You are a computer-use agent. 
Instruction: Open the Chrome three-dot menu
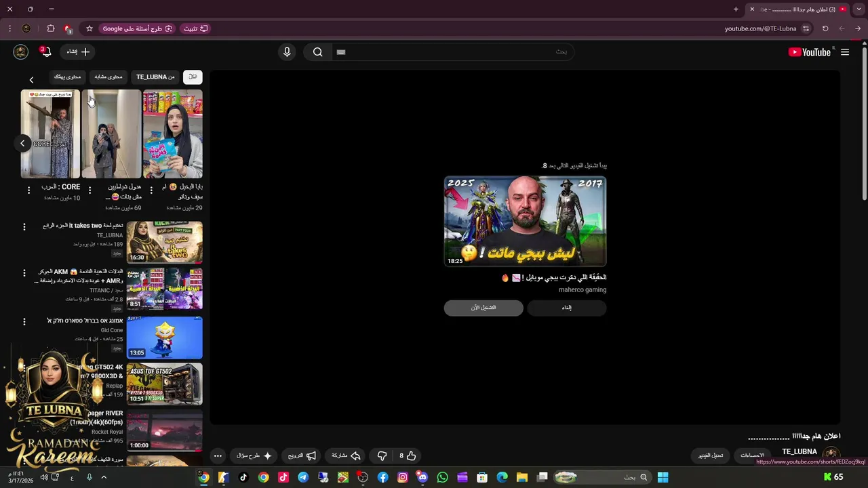9,28
